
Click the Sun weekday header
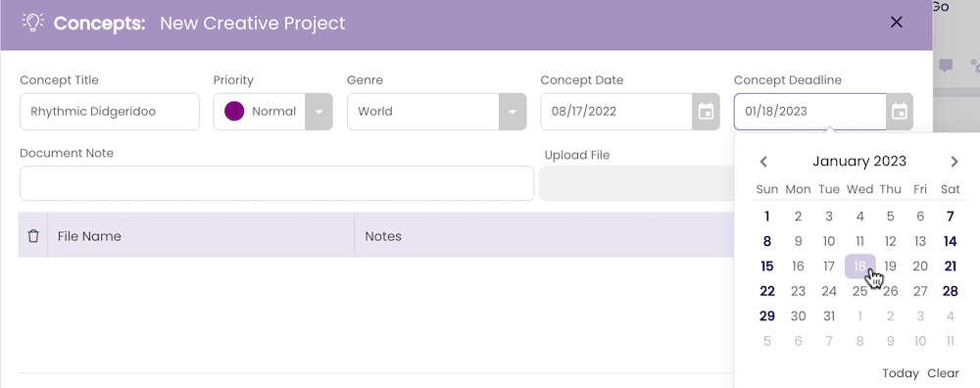(767, 189)
